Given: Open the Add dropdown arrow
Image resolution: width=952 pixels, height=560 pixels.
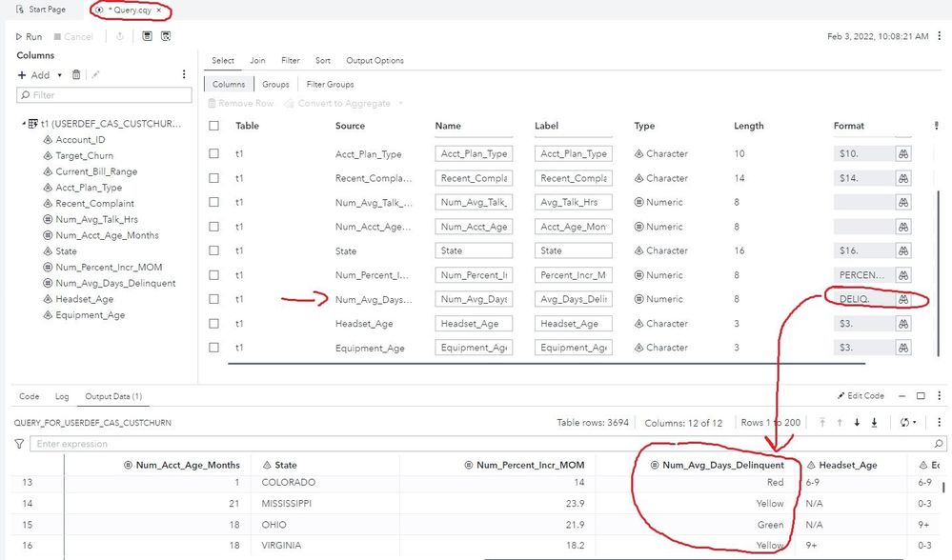Looking at the screenshot, I should tap(59, 75).
